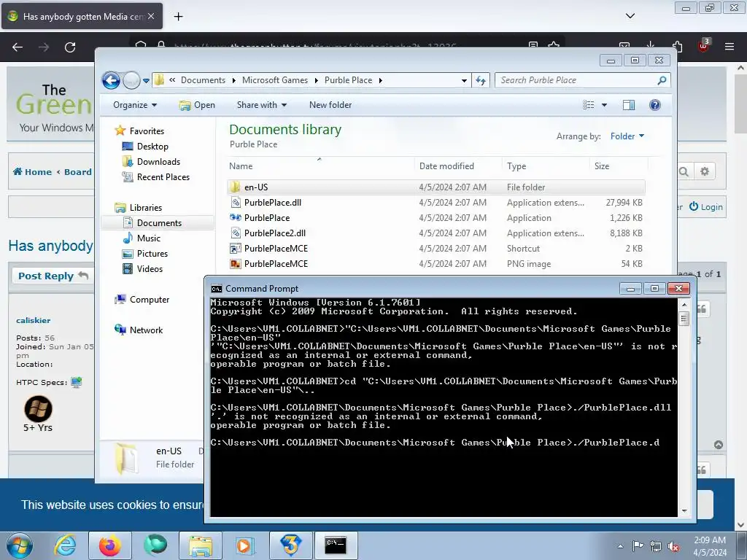Select the PurblePlace application icon
This screenshot has width=747, height=560.
tap(236, 217)
